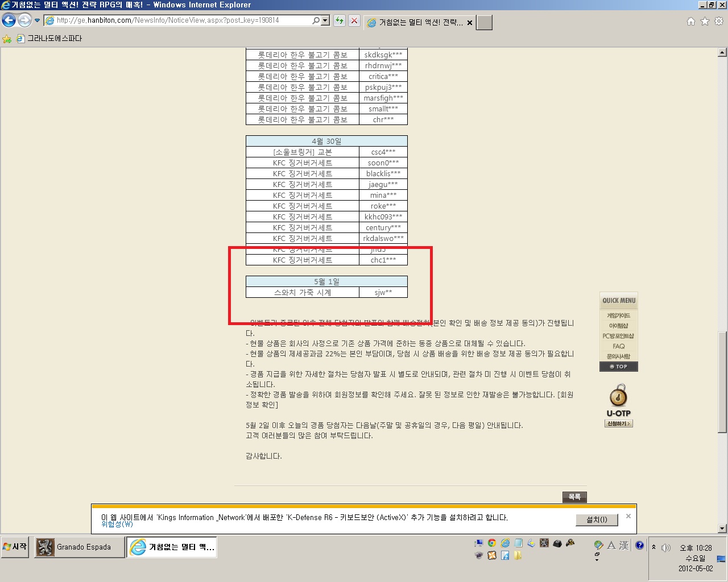Click the browser Forward arrow
The width and height of the screenshot is (728, 582).
pos(24,20)
